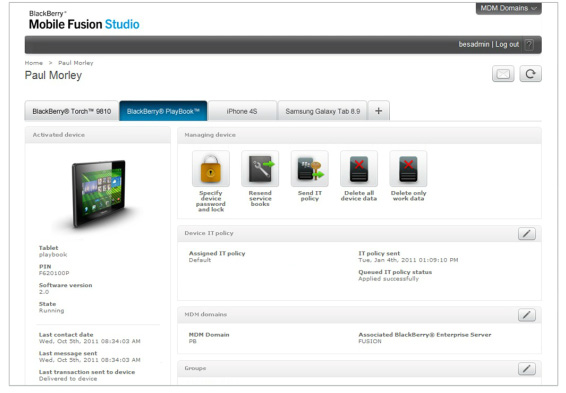
Task: Click the State value Running
Action: pyautogui.click(x=51, y=310)
